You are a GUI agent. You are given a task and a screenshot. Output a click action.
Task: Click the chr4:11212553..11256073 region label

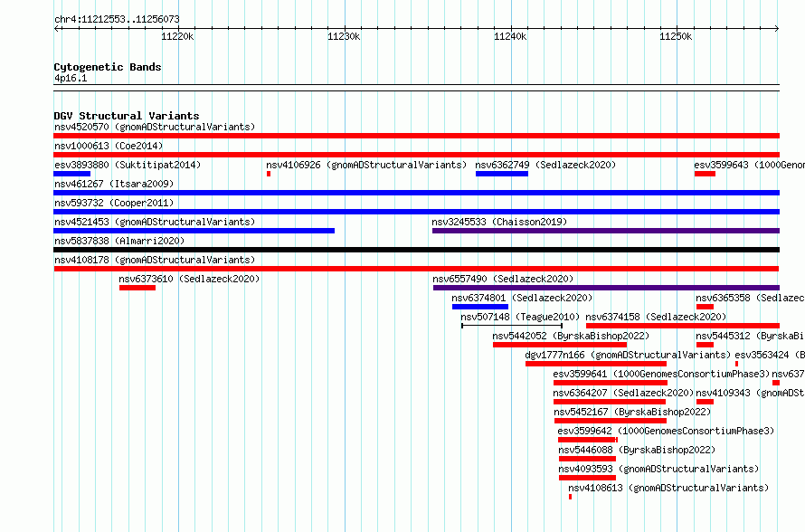coord(117,20)
